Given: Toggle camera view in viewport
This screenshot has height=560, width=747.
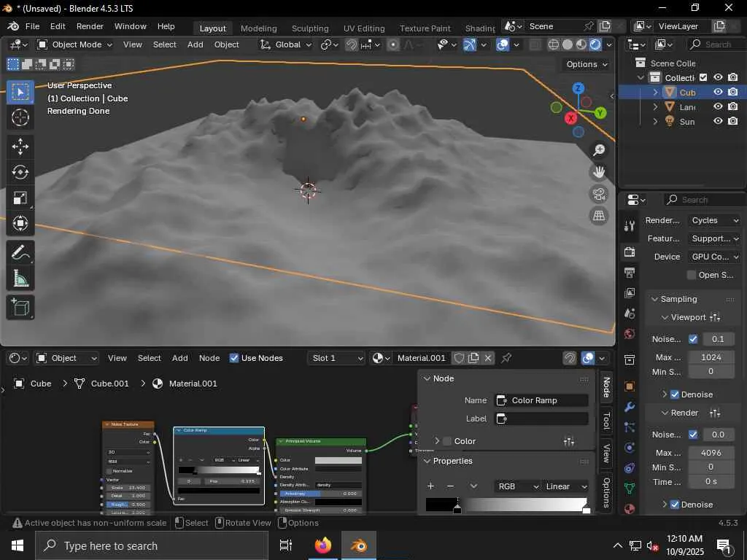Looking at the screenshot, I should tap(599, 194).
